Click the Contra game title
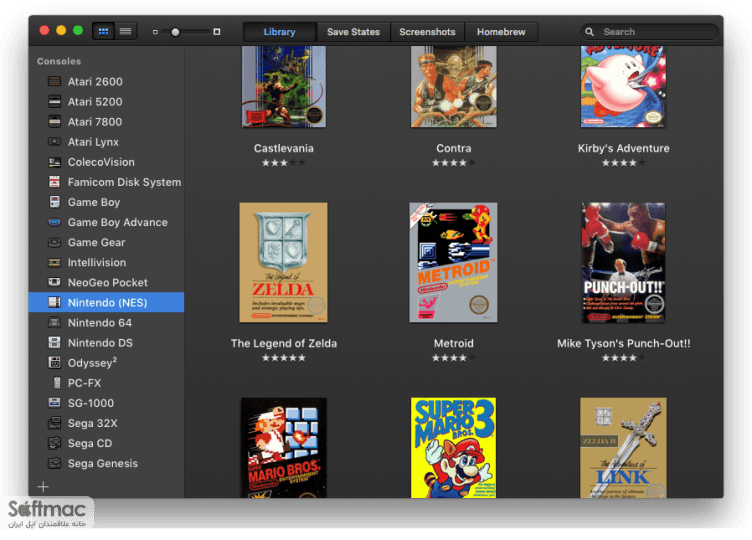 (454, 149)
